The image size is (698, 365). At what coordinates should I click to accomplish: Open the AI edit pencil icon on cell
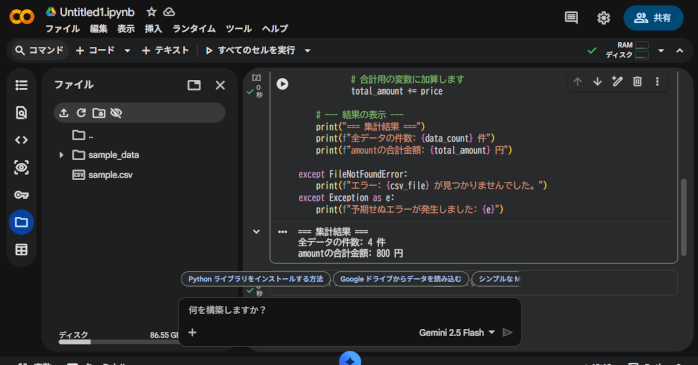(617, 81)
